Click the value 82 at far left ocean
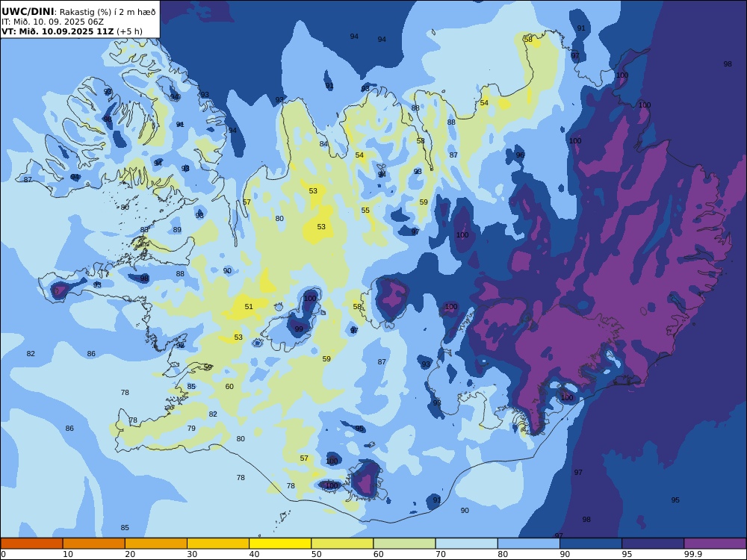The image size is (747, 560). 31,354
